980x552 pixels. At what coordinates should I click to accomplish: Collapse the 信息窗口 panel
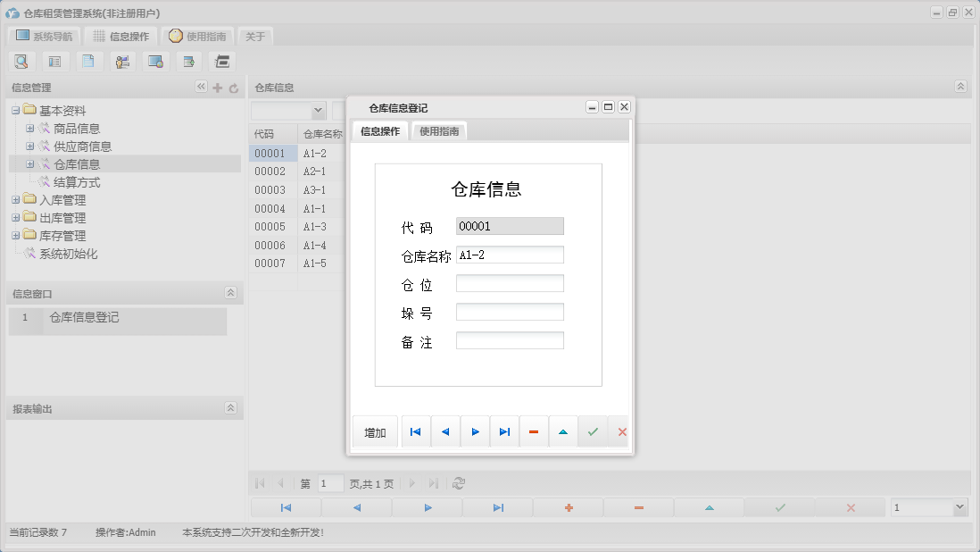coord(231,292)
